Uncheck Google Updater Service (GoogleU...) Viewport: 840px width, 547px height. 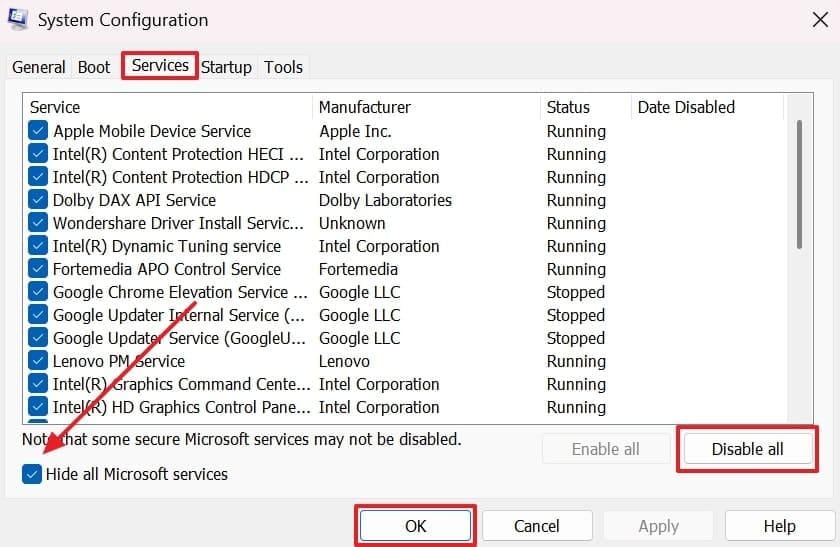pos(38,338)
